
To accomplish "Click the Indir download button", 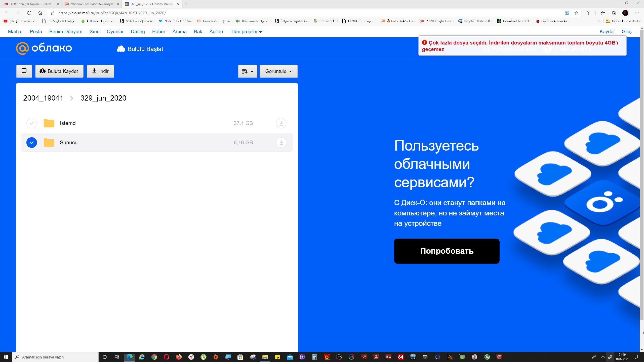I will [x=100, y=71].
